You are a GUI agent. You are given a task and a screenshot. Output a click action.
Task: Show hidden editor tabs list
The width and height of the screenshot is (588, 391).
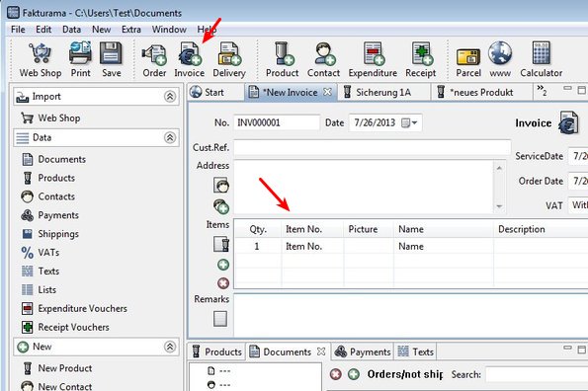pyautogui.click(x=542, y=90)
